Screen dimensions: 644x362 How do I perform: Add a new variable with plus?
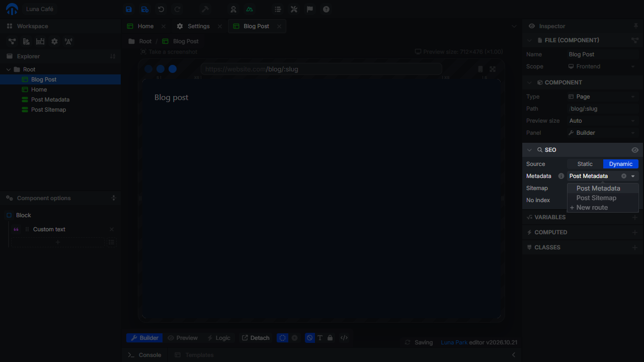634,217
